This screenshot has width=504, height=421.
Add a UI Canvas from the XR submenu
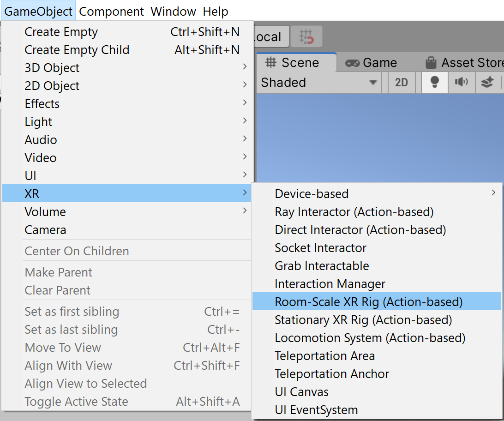(x=301, y=391)
